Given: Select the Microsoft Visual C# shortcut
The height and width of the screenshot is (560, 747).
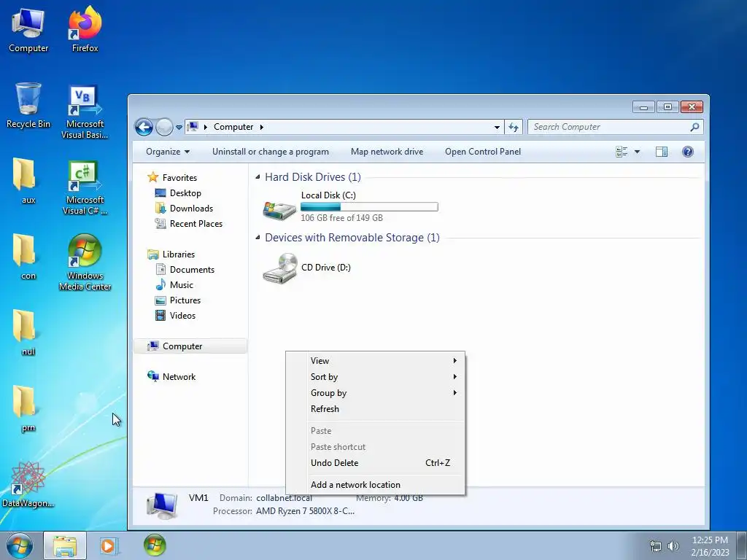Looking at the screenshot, I should click(85, 188).
